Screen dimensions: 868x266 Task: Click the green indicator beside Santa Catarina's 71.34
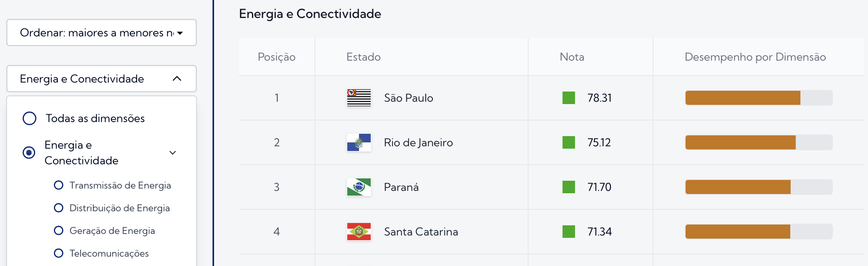point(568,232)
